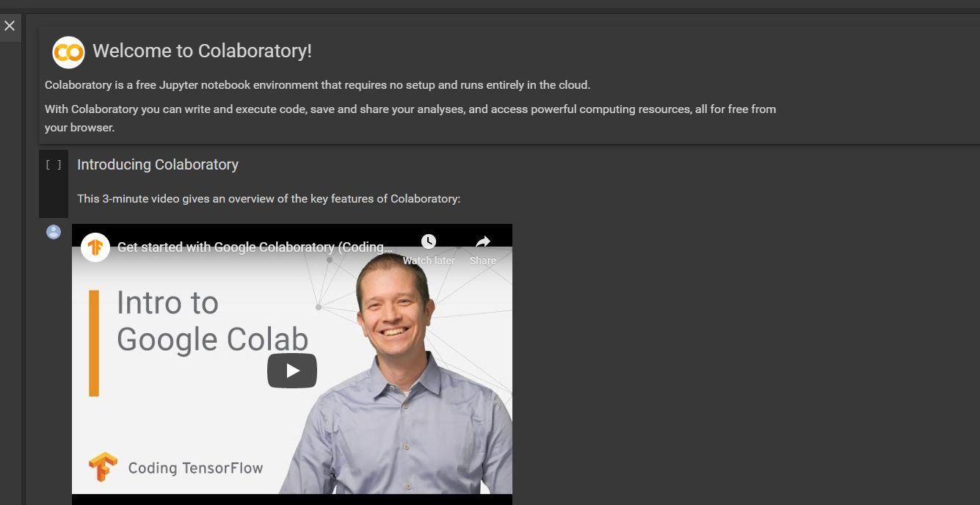Open sharing via the Share arrow icon
This screenshot has height=505, width=980.
[482, 242]
